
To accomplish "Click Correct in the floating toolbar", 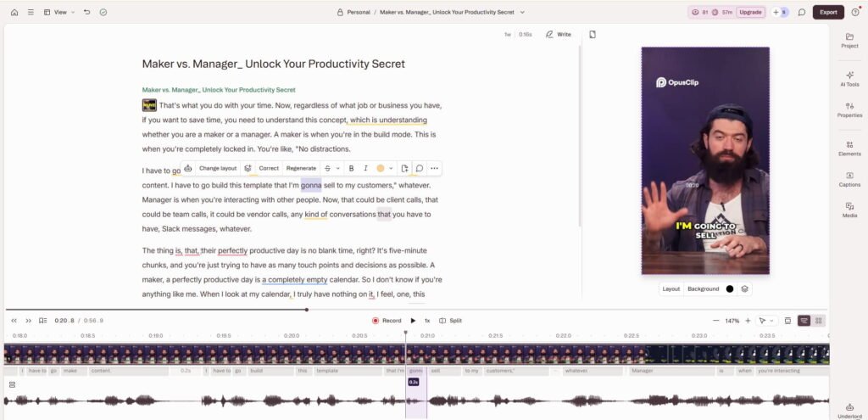I will click(x=269, y=168).
